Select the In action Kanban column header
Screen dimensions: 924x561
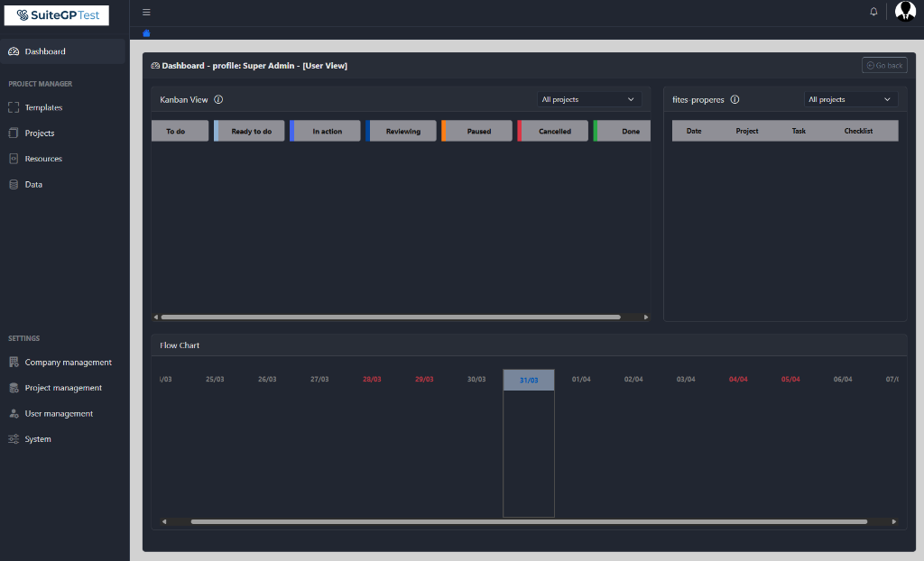pyautogui.click(x=327, y=131)
